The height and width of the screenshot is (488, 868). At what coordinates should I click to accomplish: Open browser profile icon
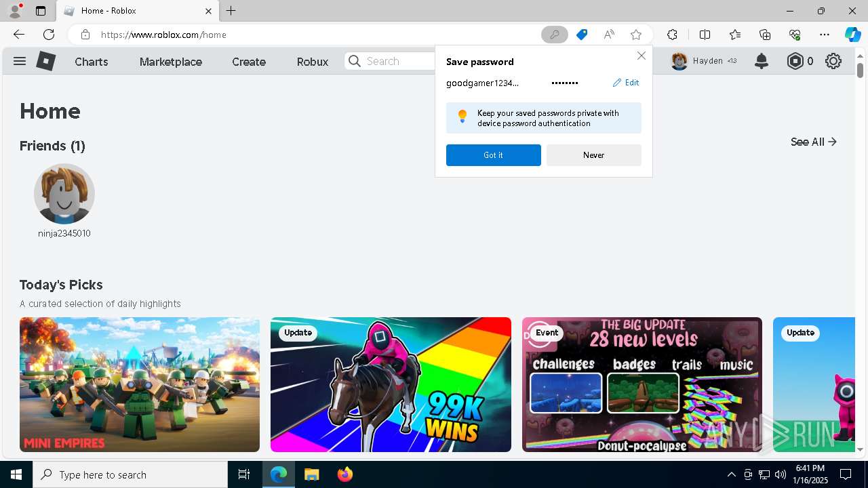tap(15, 11)
